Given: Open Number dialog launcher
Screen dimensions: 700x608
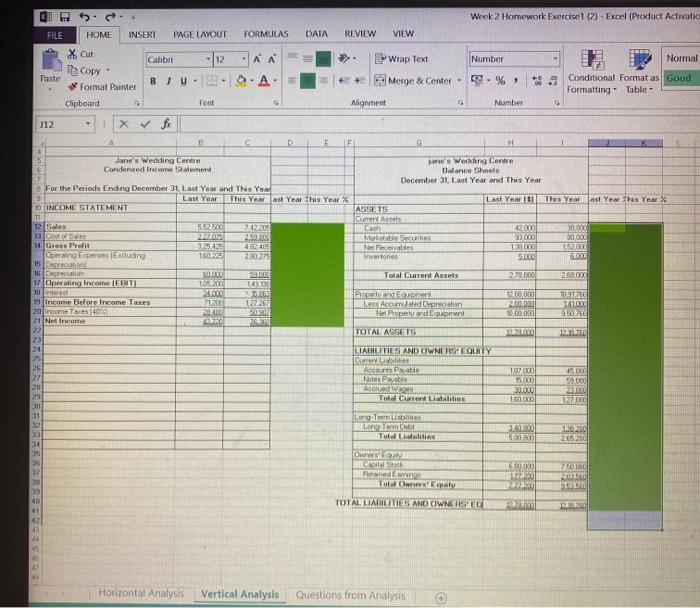Looking at the screenshot, I should (x=557, y=103).
